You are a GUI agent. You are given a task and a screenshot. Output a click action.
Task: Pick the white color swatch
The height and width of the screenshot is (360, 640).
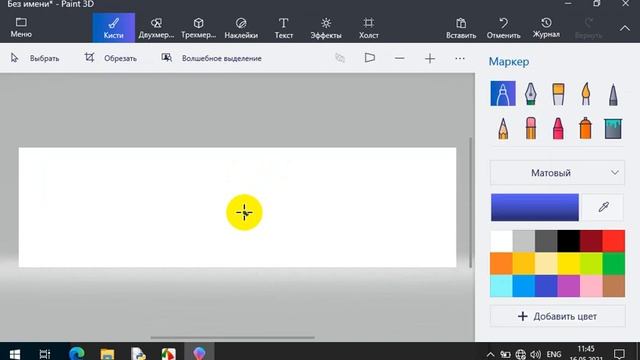click(501, 241)
